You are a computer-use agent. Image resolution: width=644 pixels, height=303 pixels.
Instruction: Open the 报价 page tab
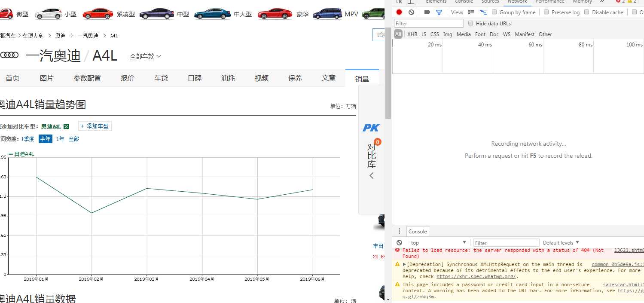pyautogui.click(x=128, y=78)
